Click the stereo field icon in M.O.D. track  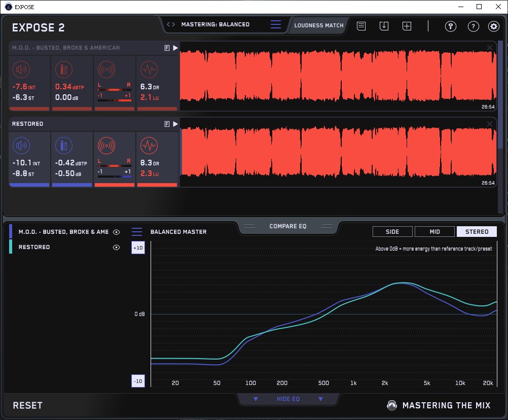click(106, 69)
